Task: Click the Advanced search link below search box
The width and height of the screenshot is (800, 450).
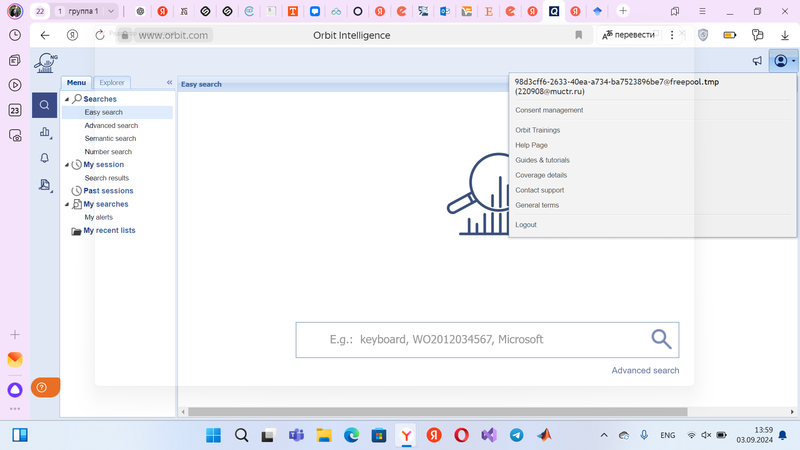Action: tap(645, 370)
